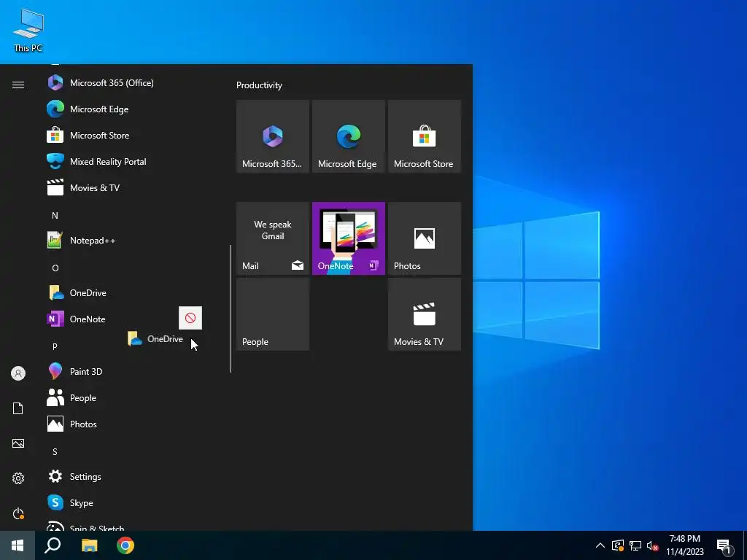Show hidden system tray icons
Viewport: 747px width, 560px height.
(x=600, y=545)
